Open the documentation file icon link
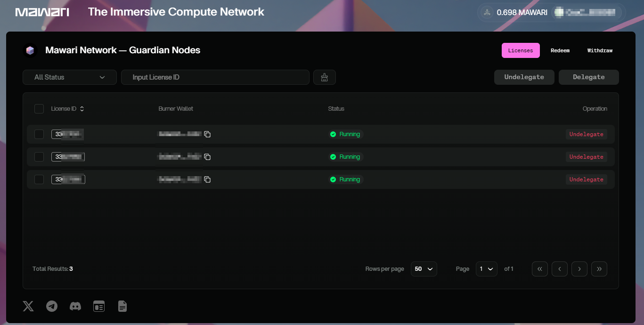The image size is (644, 325). pos(122,306)
